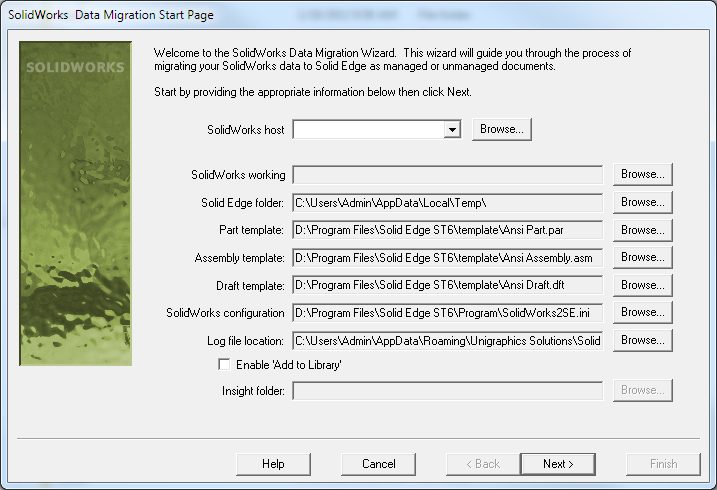
Task: Browse for SolidWorks configuration file
Action: point(642,312)
